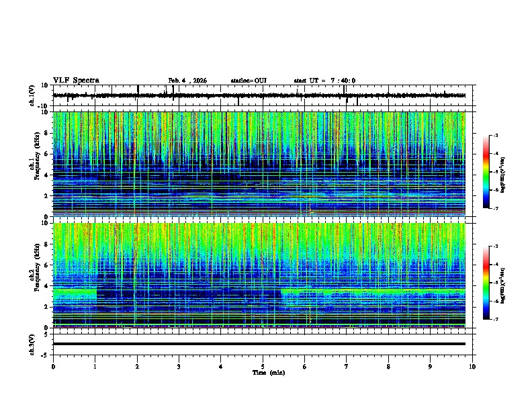Viewport: 532px width, 411px height.
Task: Click the "station=OUI" header label
Action: tap(249, 81)
